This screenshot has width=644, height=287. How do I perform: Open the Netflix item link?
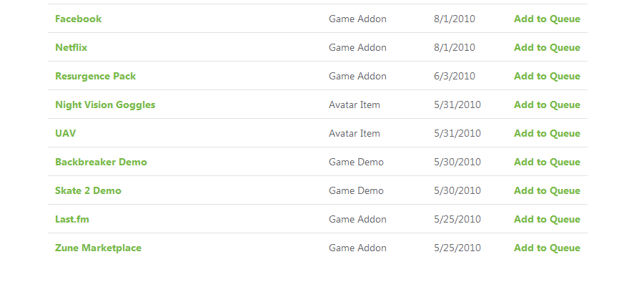pyautogui.click(x=71, y=48)
